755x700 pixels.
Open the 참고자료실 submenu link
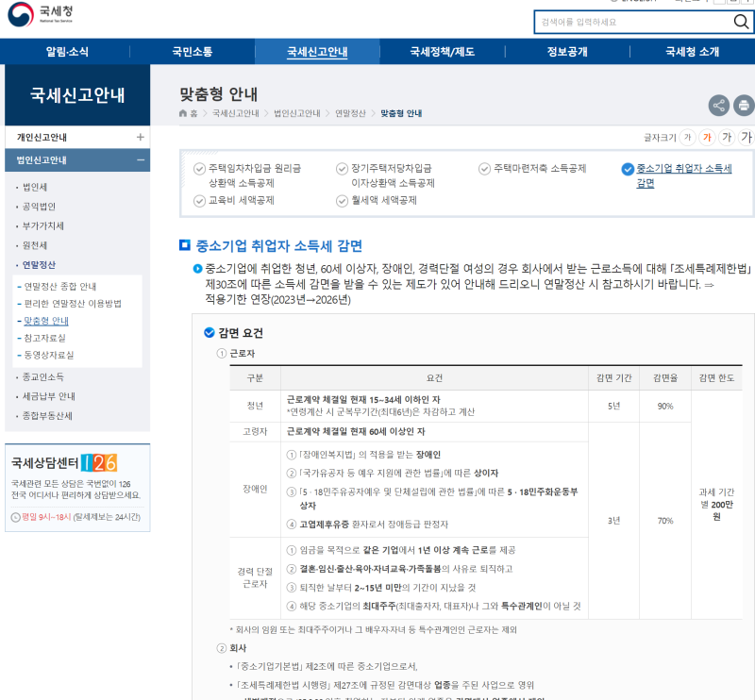(x=44, y=338)
